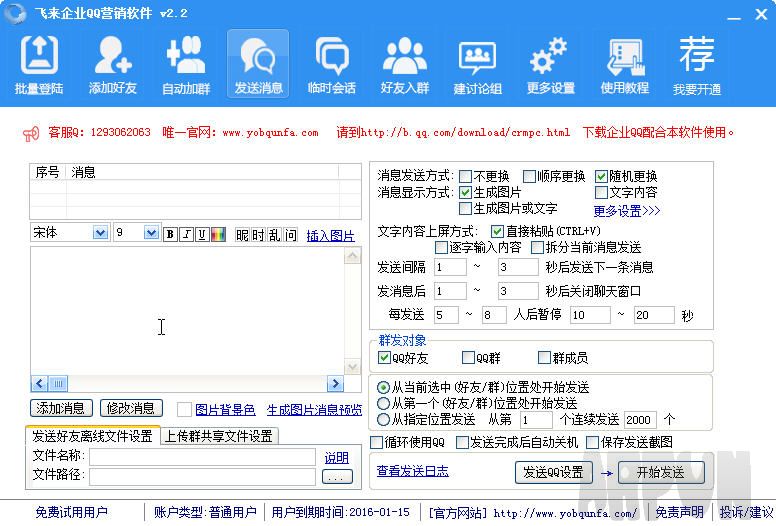
Task: Open 查看发送日志 log link
Action: pyautogui.click(x=413, y=471)
